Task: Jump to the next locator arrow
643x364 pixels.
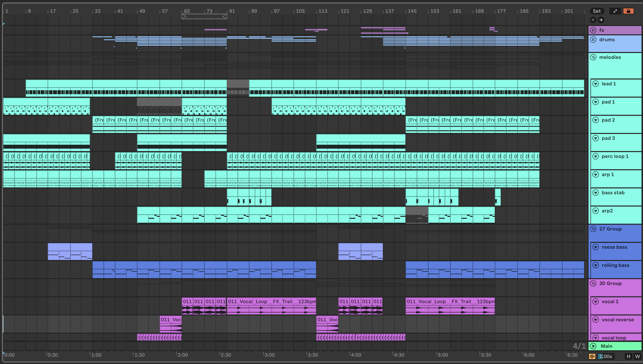Action: 601,20
